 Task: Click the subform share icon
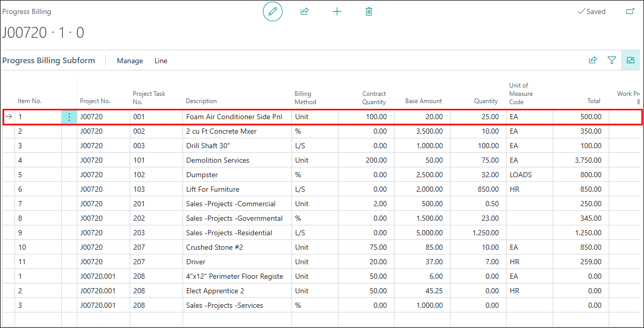[593, 61]
